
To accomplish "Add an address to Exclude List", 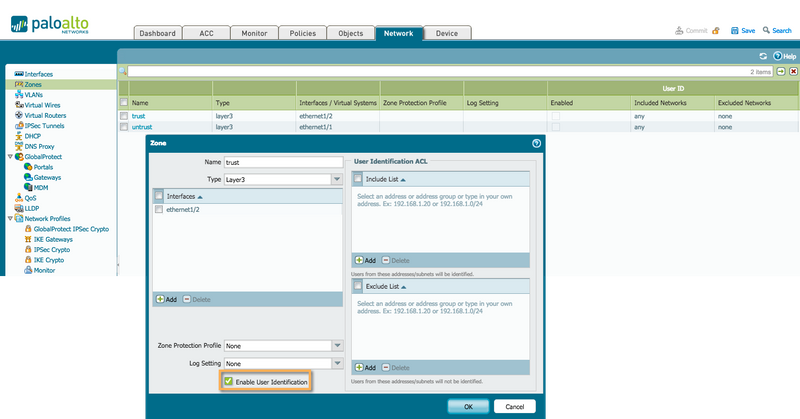I will [365, 367].
